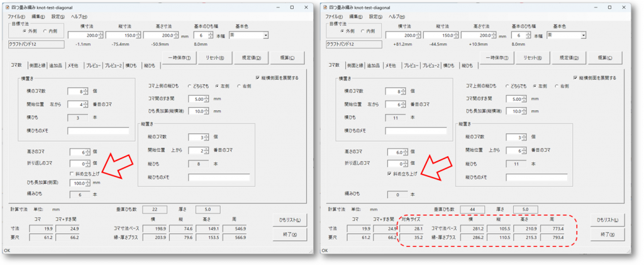
Task: Click 横ひものメモ field in left window
Action: click(98, 131)
